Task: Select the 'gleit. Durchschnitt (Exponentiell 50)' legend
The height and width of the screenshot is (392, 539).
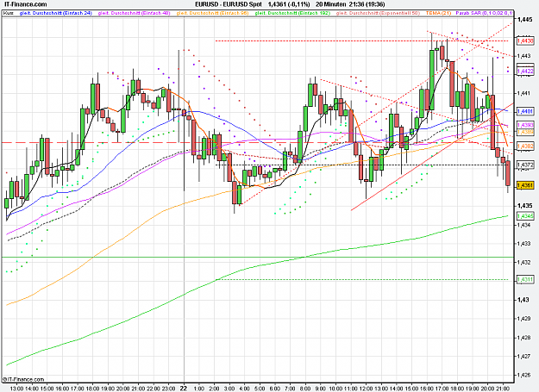Action: [378, 13]
